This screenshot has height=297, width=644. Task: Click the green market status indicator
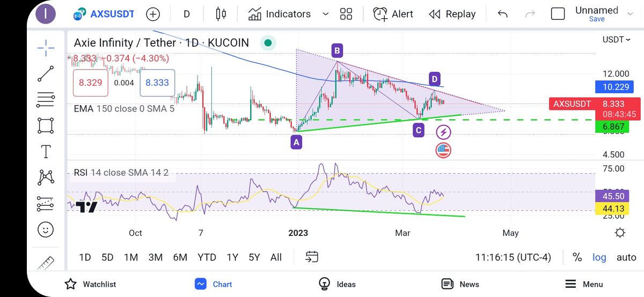click(268, 43)
